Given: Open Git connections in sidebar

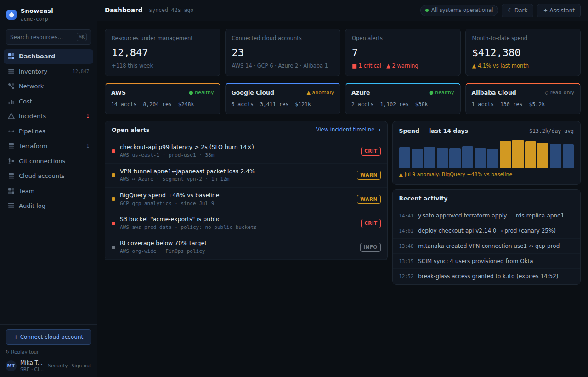Looking at the screenshot, I should (48, 161).
